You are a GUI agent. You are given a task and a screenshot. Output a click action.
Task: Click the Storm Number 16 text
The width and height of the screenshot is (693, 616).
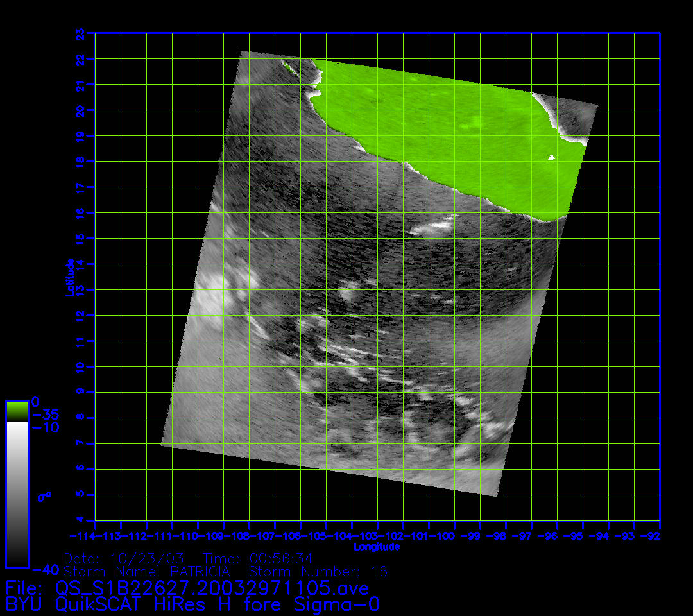[318, 571]
